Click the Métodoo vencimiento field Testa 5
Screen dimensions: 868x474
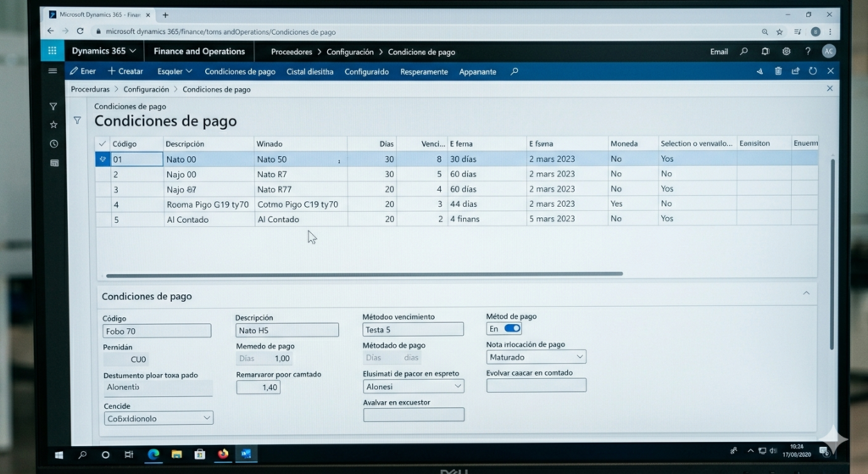click(413, 330)
